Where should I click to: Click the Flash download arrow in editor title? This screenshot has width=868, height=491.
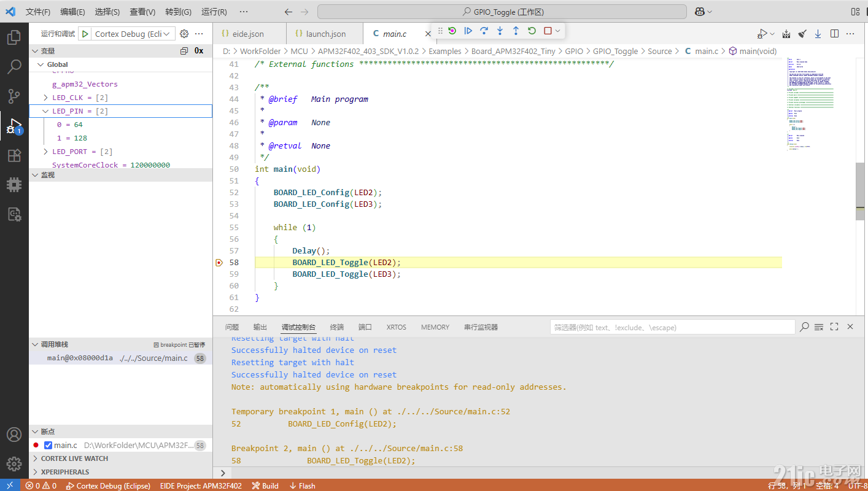click(818, 34)
